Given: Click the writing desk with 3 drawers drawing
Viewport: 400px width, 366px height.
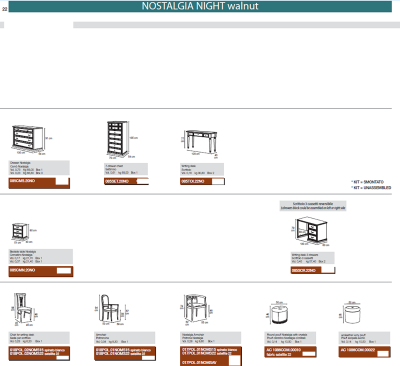Looking at the screenshot, I should (x=310, y=231).
